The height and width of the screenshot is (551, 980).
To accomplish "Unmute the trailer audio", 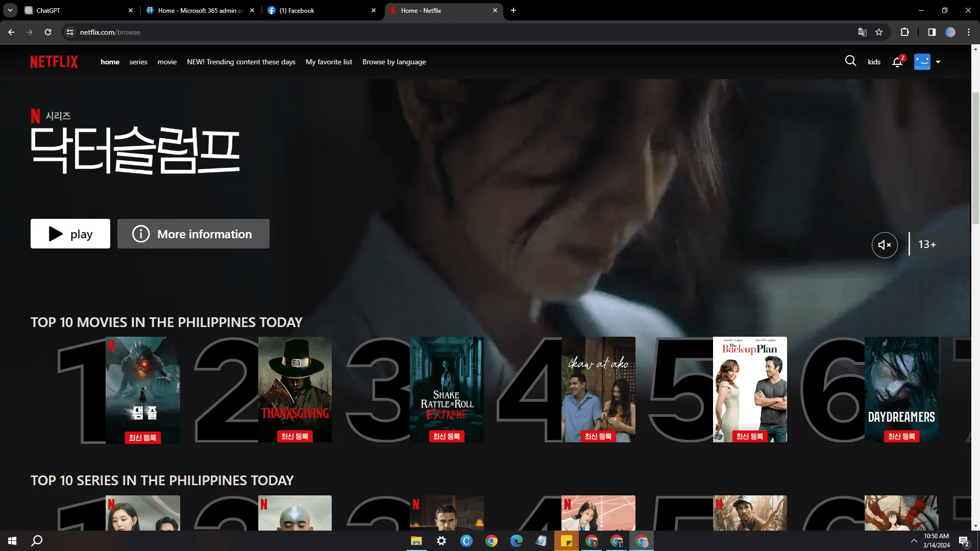I will (x=885, y=245).
